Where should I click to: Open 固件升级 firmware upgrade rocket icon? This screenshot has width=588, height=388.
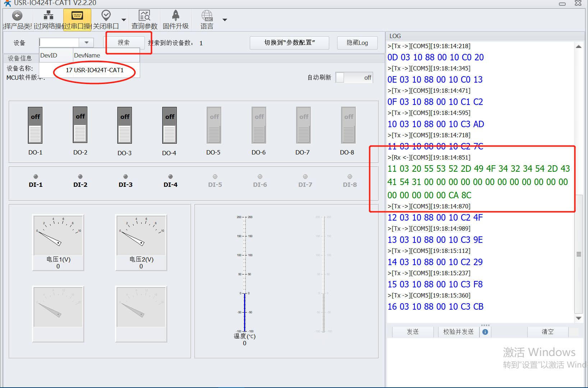pyautogui.click(x=175, y=16)
